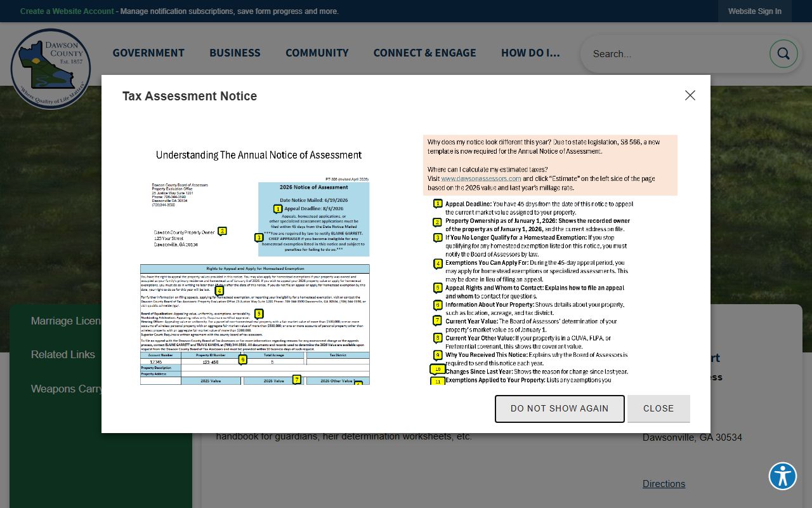Open the Community menu
Screen dimensions: 812x508
tap(317, 53)
